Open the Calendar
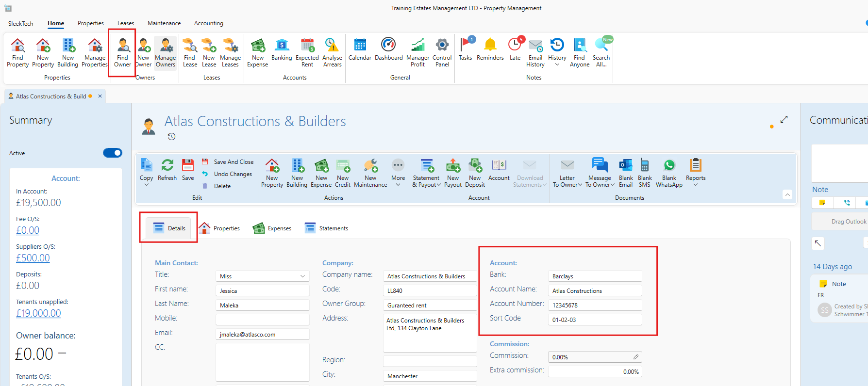 (x=360, y=49)
